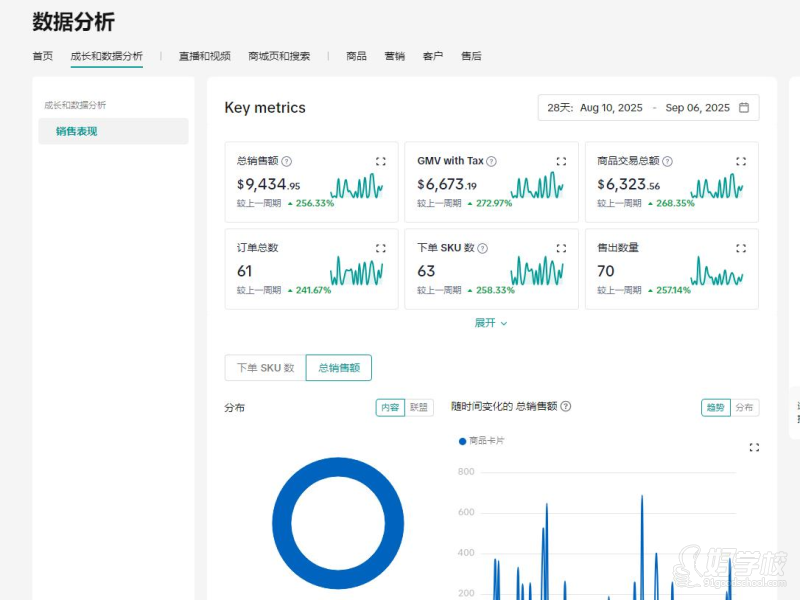Expand the 总销售额 metric card fullscreen icon
The image size is (800, 600).
click(380, 161)
